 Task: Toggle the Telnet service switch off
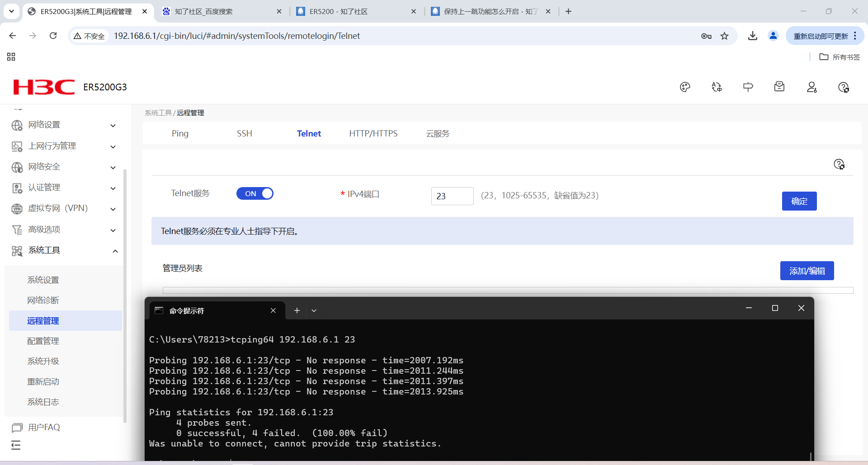coord(255,193)
